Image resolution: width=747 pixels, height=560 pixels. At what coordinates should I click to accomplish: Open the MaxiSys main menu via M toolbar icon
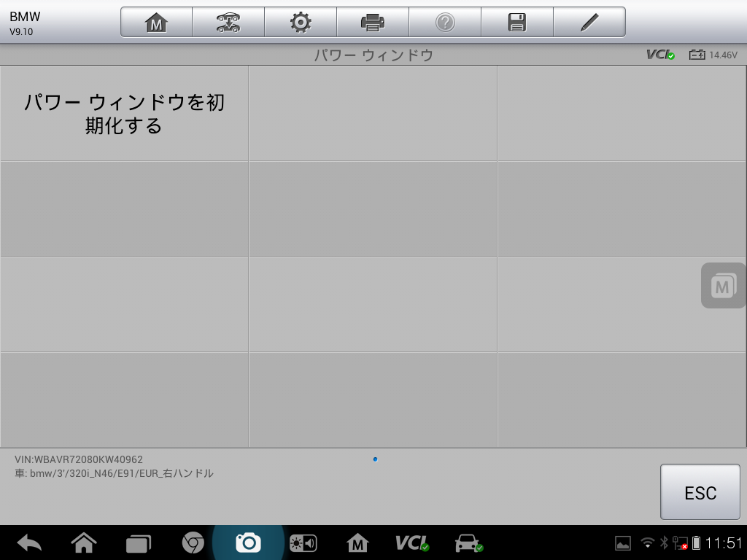coord(155,22)
